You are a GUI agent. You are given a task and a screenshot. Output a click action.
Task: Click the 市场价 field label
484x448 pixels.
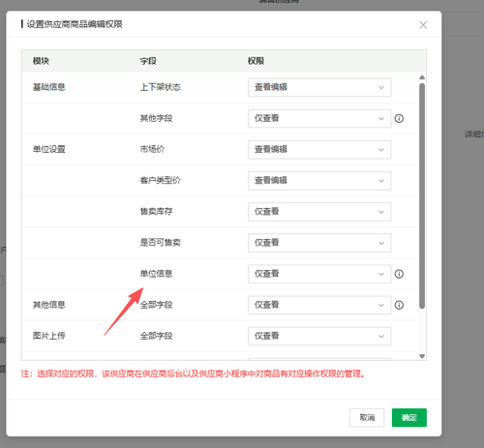point(152,149)
